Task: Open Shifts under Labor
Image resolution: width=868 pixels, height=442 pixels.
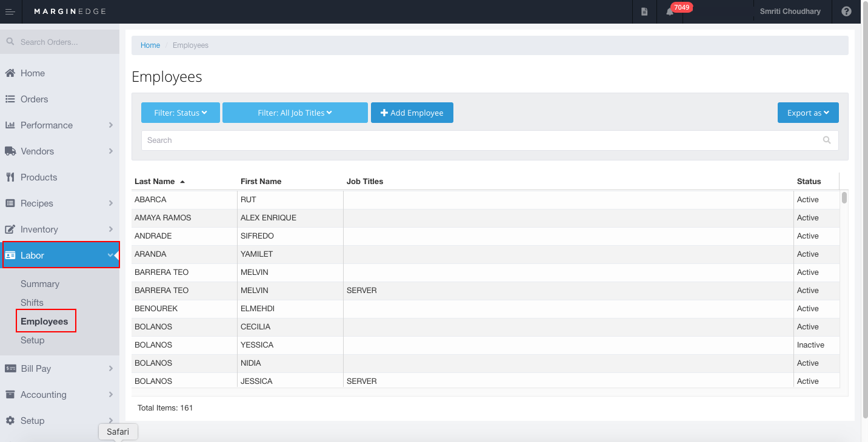Action: [x=32, y=303]
